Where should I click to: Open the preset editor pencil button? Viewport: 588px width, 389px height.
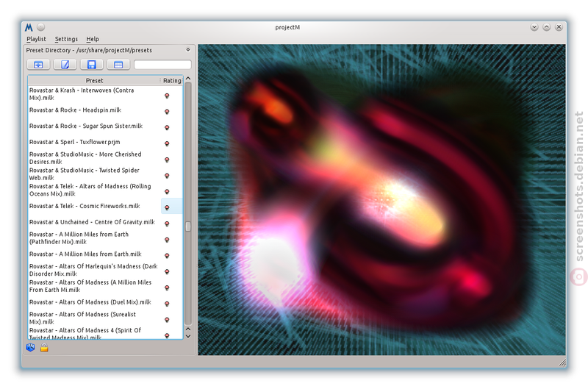[65, 65]
